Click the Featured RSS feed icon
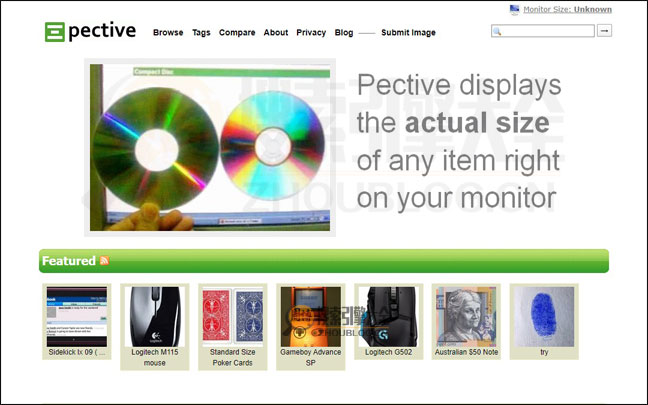Screen dimensions: 648x405 pyautogui.click(x=104, y=260)
